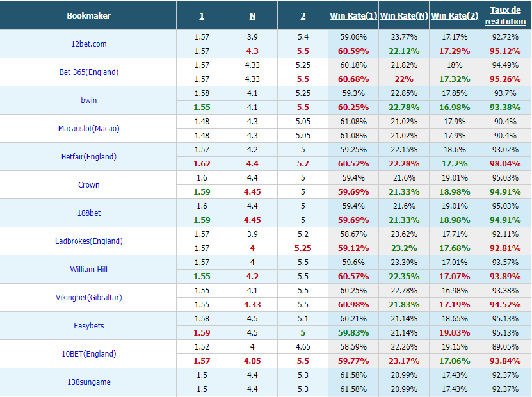532x397 pixels.
Task: Select Ladbrokes' 58.67% opening win rate
Action: 353,234
